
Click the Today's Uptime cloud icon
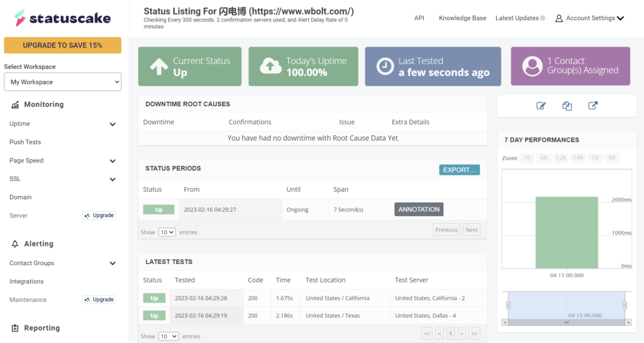(270, 66)
